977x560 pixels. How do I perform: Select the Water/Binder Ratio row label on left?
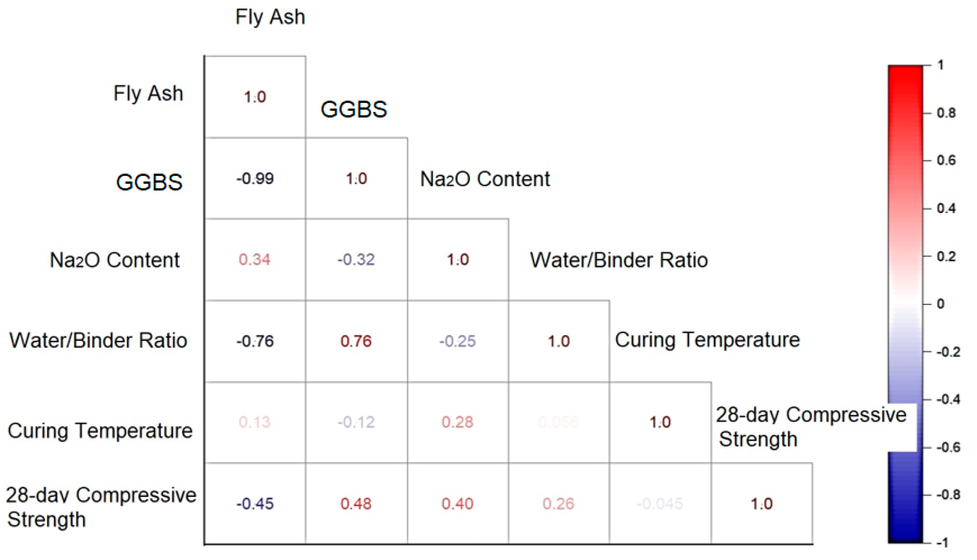(x=98, y=341)
